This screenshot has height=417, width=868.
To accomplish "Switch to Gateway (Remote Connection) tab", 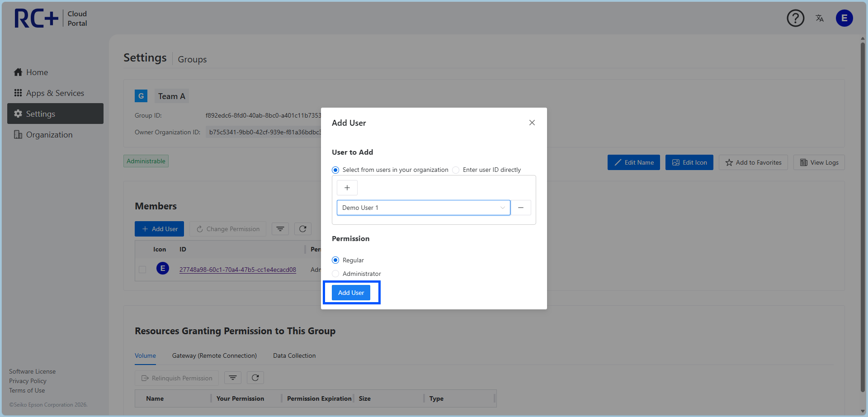I will [214, 355].
